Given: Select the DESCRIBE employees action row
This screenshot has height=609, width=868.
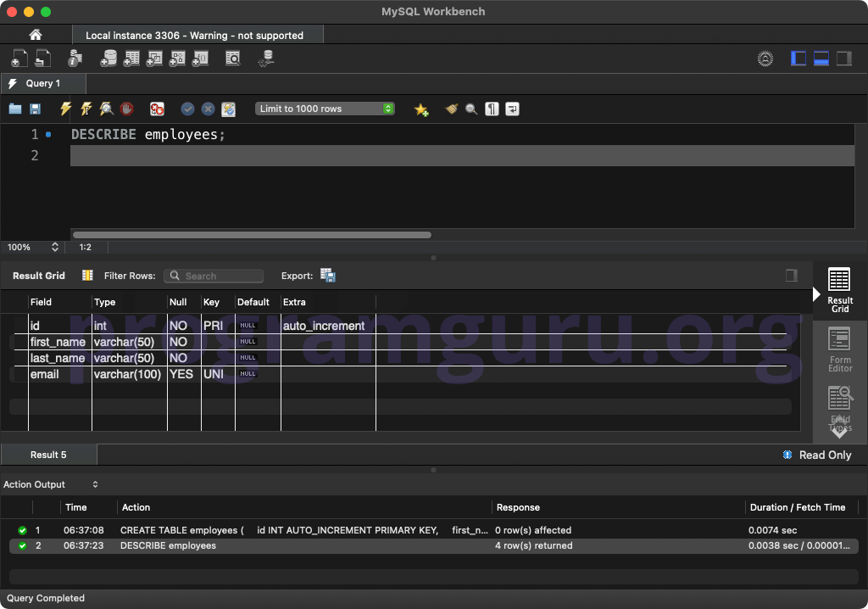Looking at the screenshot, I should [x=434, y=546].
